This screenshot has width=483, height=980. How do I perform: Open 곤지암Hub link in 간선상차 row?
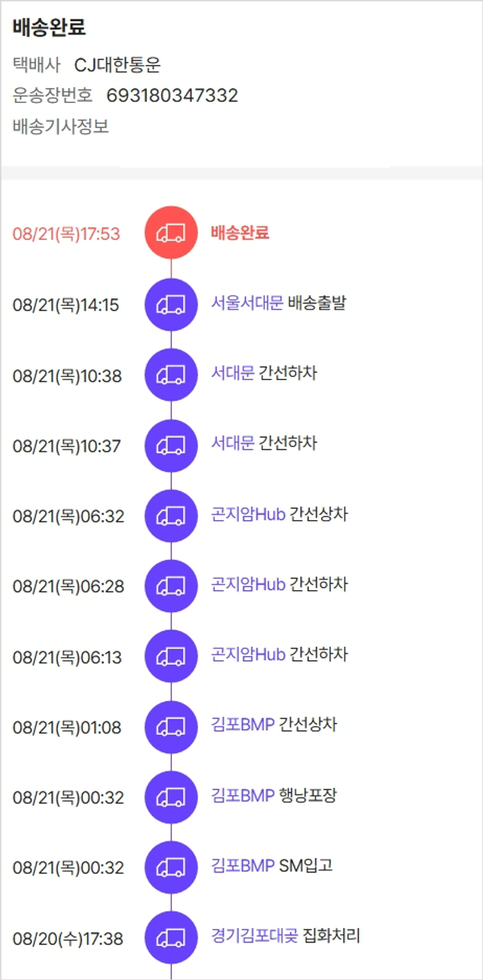(x=248, y=514)
